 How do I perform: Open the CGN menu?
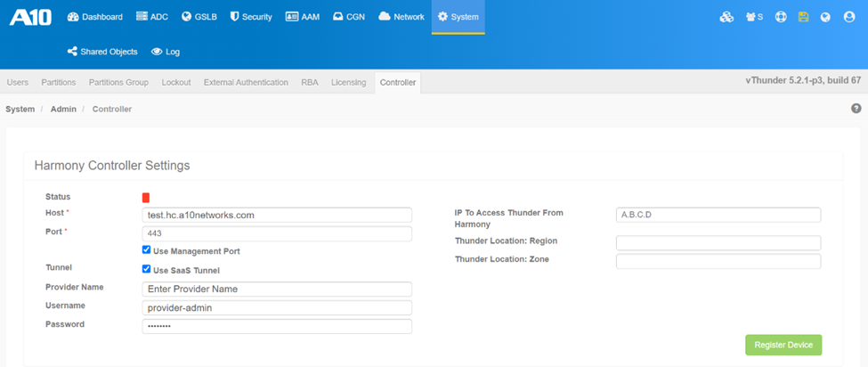click(x=349, y=17)
